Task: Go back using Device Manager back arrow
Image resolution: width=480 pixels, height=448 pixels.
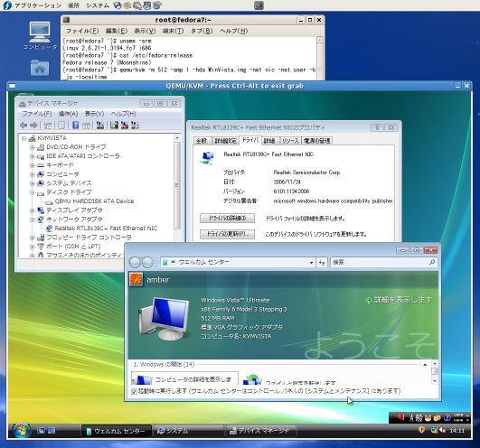Action: click(24, 125)
